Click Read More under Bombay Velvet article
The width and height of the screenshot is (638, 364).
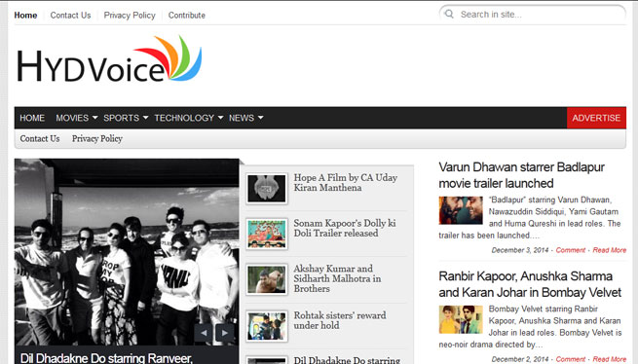pyautogui.click(x=610, y=359)
